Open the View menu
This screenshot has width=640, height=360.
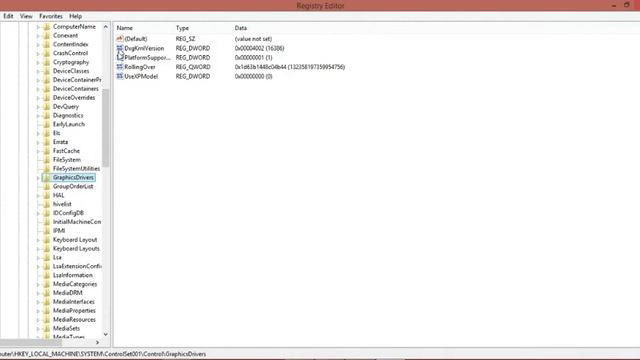coord(26,16)
